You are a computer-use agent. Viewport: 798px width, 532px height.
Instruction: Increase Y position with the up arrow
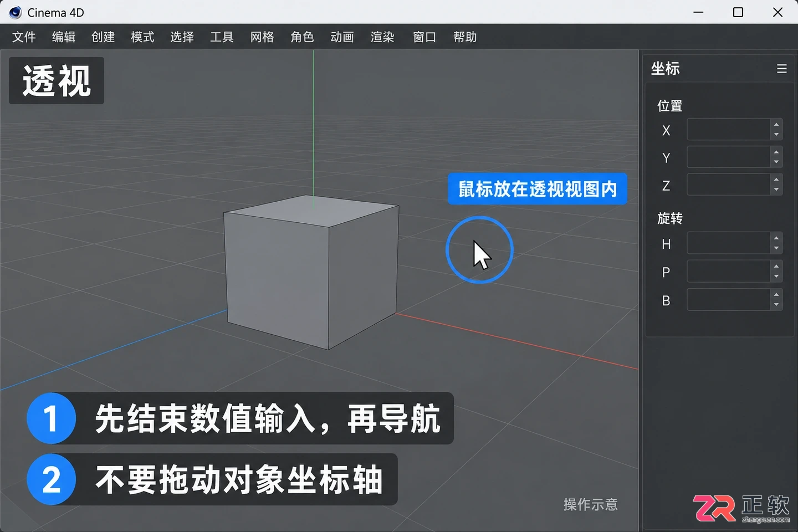[x=776, y=152]
